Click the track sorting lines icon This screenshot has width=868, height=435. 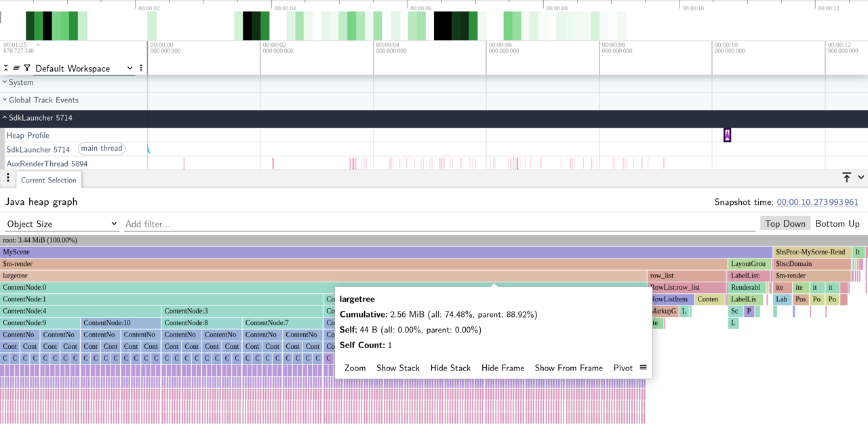tap(16, 68)
